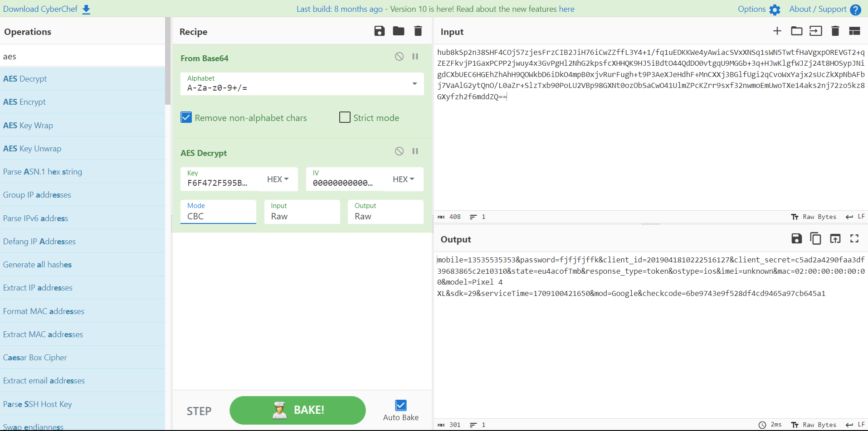Click the STEP button

[x=199, y=411]
